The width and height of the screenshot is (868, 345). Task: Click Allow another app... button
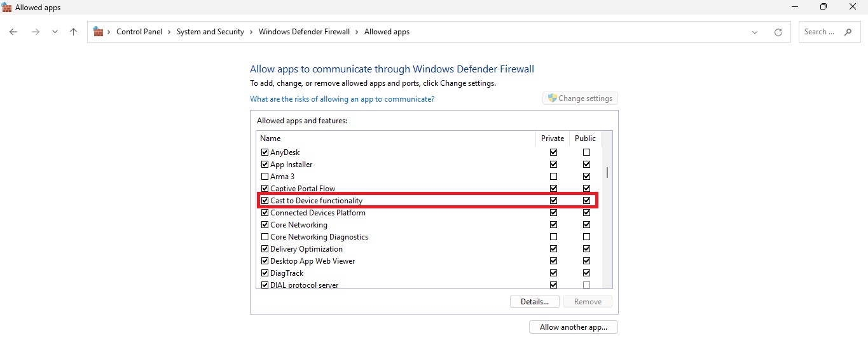[574, 327]
